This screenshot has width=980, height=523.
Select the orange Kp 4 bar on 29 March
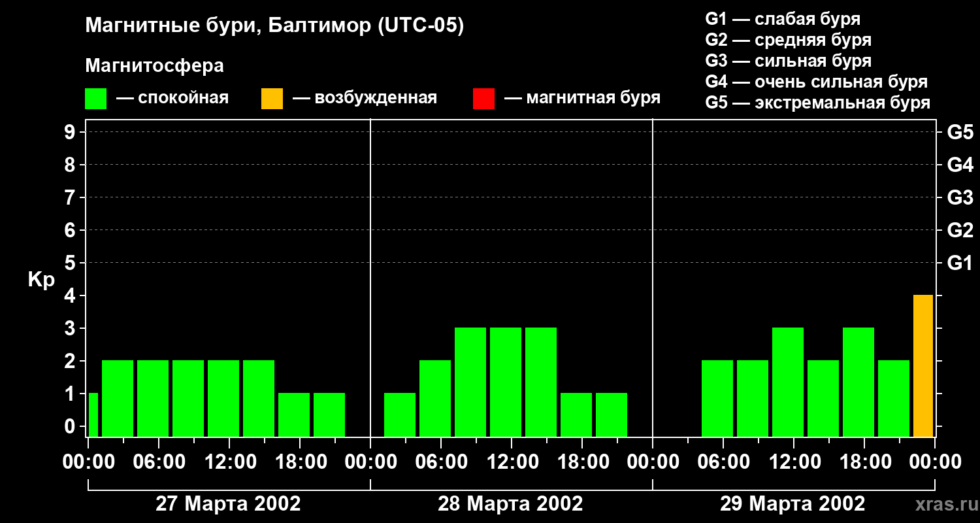[x=923, y=366]
